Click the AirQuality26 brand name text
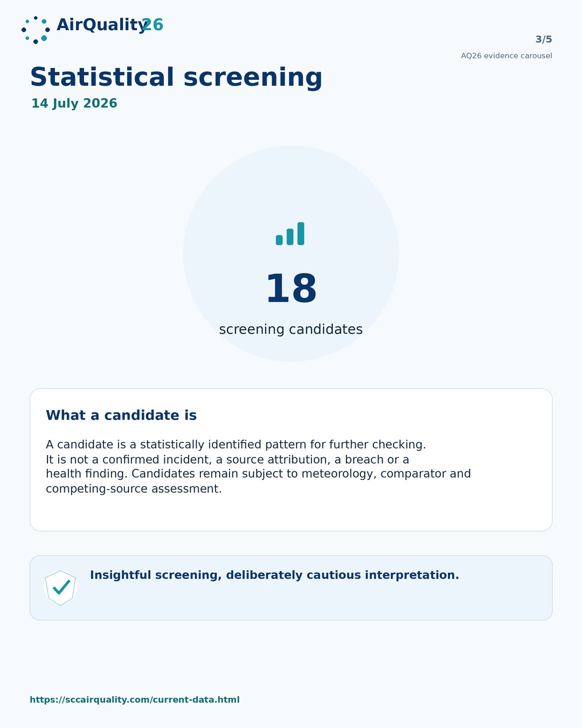 click(x=110, y=25)
